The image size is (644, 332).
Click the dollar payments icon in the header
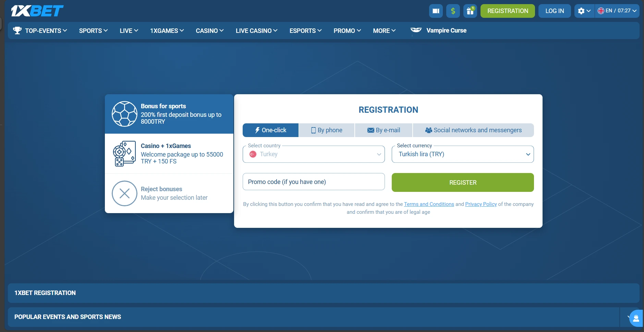[x=453, y=11]
